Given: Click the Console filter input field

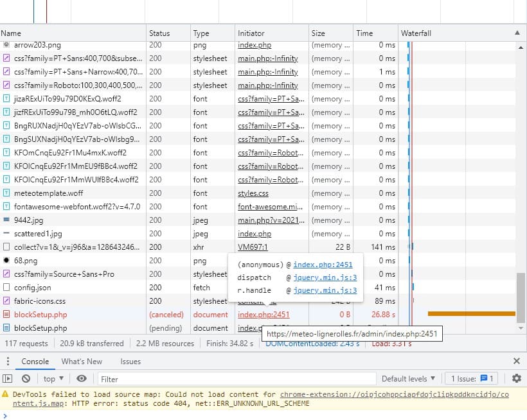Looking at the screenshot, I should pos(237,379).
